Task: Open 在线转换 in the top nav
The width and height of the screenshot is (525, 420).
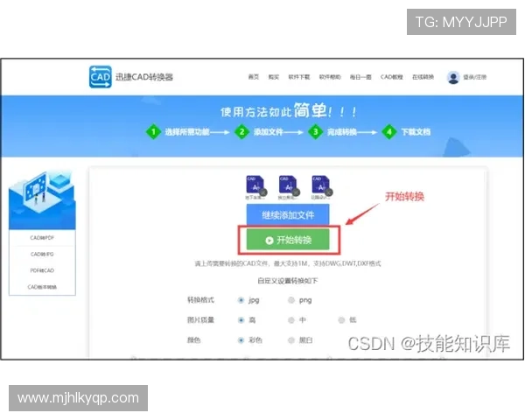Action: 423,77
